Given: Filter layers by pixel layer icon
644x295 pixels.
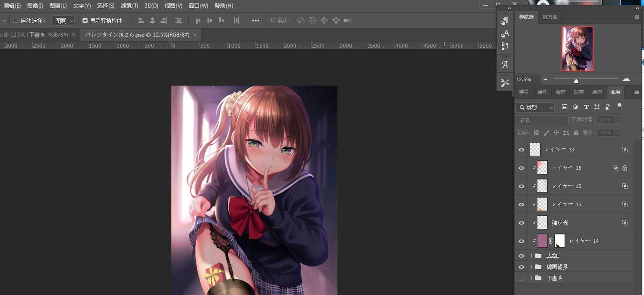Looking at the screenshot, I should (565, 107).
